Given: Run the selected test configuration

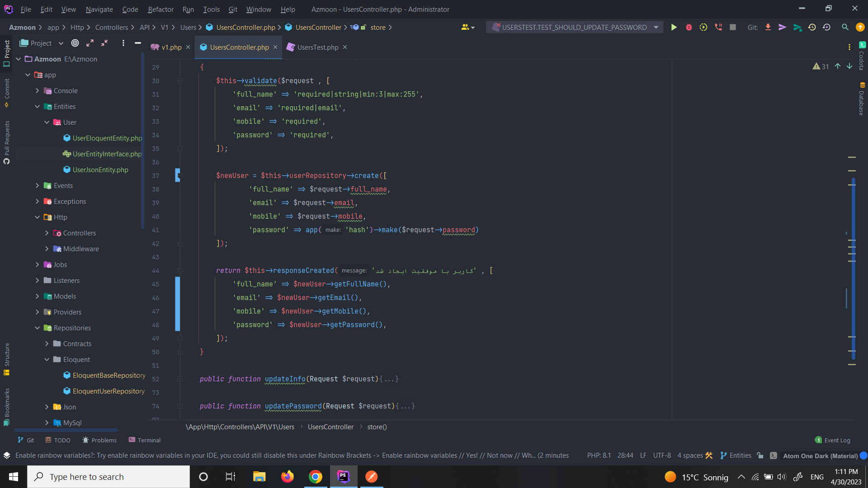Looking at the screenshot, I should (x=674, y=28).
